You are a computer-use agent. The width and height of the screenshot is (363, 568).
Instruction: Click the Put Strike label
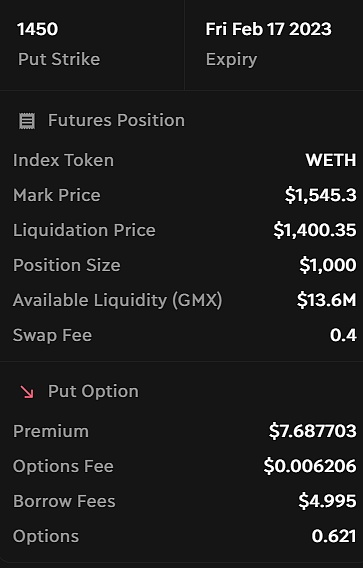pyautogui.click(x=59, y=59)
